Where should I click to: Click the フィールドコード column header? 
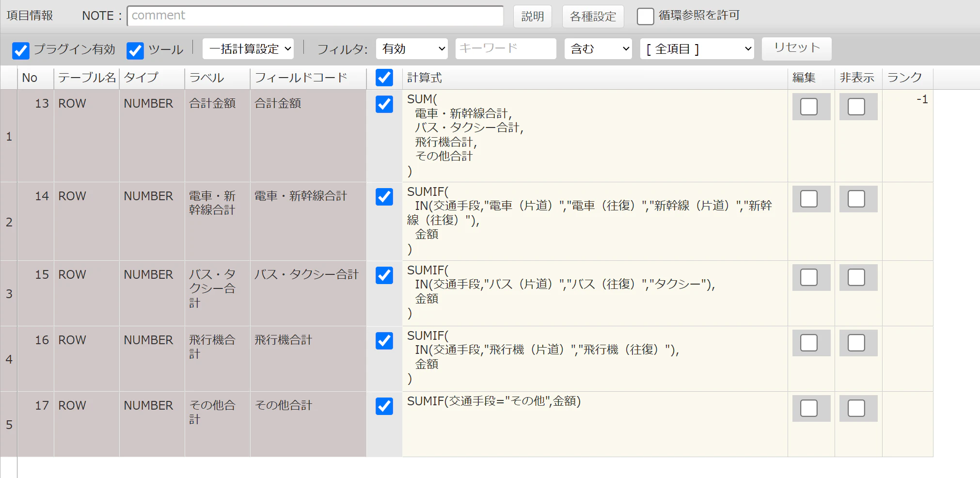pos(308,78)
